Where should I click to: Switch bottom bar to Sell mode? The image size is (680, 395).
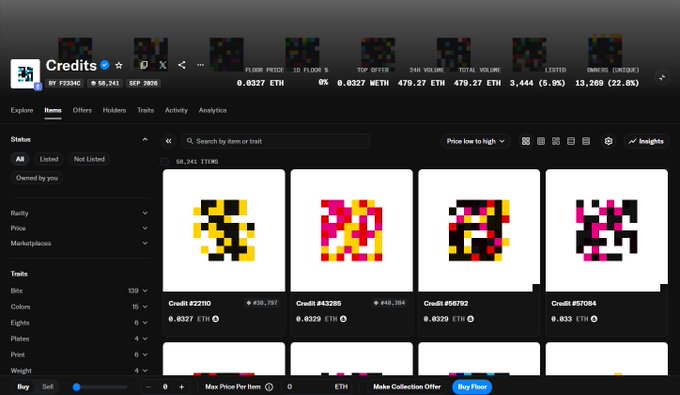click(x=48, y=387)
